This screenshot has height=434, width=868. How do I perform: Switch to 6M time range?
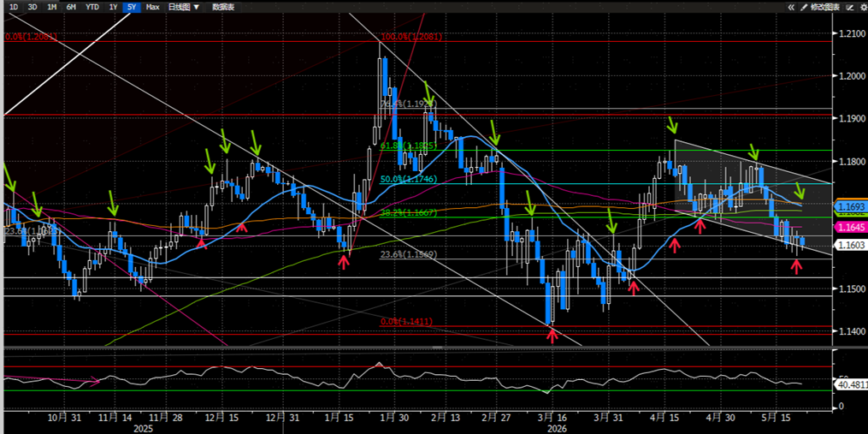click(70, 7)
